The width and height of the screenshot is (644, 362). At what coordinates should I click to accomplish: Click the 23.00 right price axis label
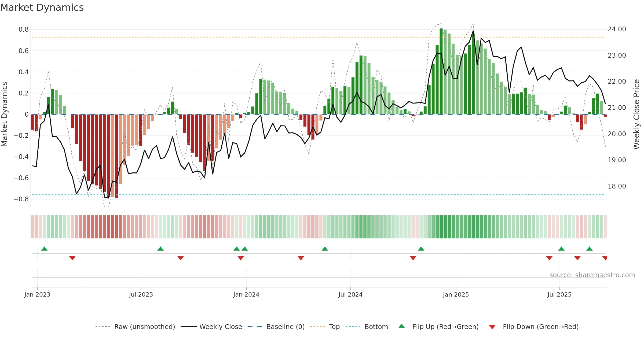click(x=617, y=56)
